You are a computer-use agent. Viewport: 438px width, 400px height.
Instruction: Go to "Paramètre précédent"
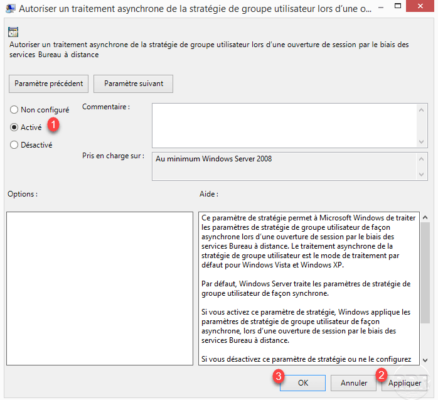[x=49, y=83]
